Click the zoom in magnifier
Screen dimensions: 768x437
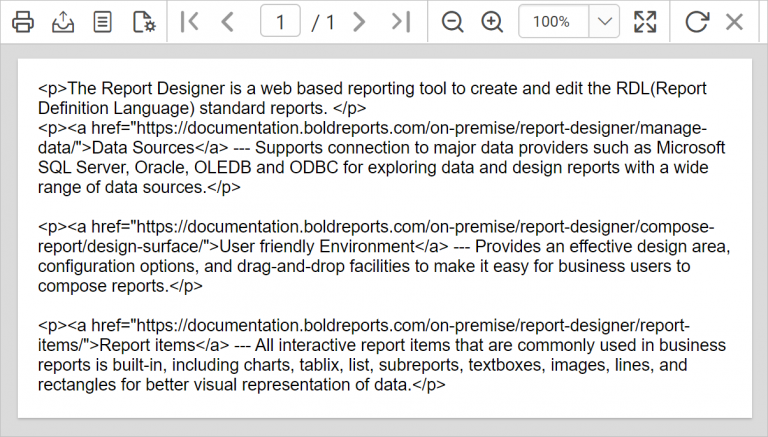click(492, 22)
